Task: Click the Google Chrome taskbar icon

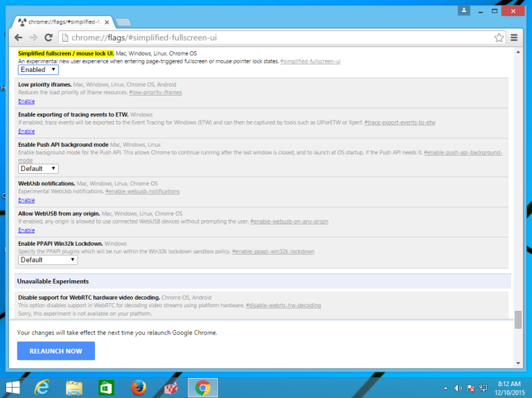Action: [x=203, y=388]
